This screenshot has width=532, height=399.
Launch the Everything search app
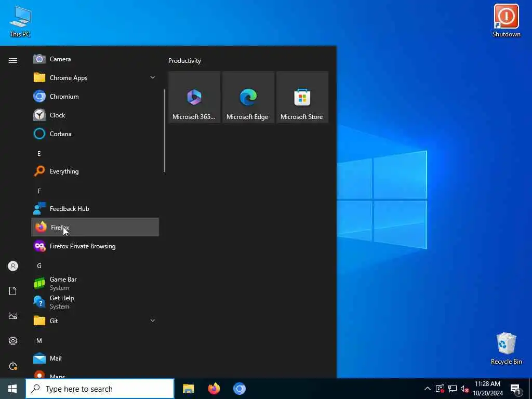pyautogui.click(x=95, y=171)
